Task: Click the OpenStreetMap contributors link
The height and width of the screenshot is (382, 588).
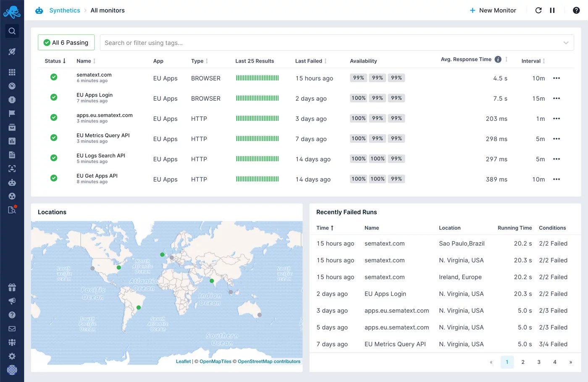Action: [269, 361]
